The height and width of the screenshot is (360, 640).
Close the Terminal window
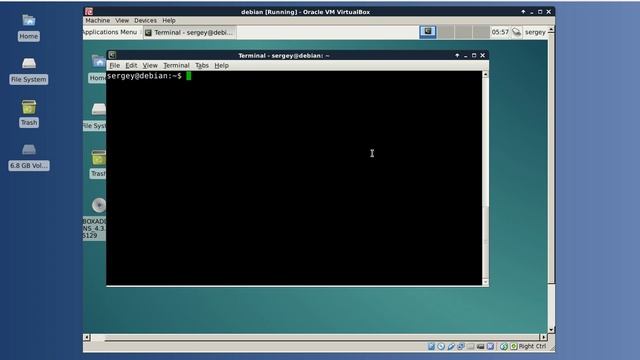(482, 55)
